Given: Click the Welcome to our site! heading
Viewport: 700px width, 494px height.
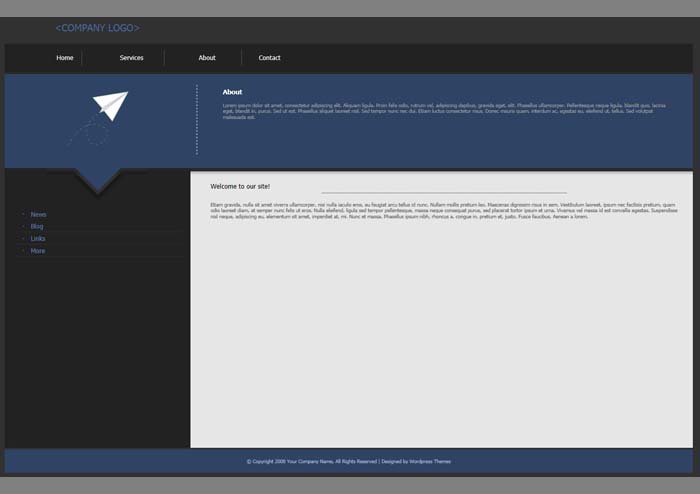Looking at the screenshot, I should tap(240, 186).
